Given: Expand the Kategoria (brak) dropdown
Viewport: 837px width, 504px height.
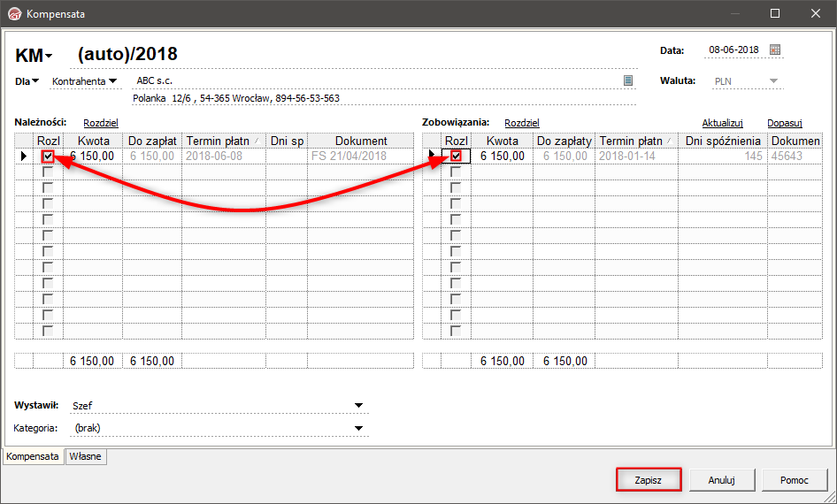Looking at the screenshot, I should coord(358,428).
